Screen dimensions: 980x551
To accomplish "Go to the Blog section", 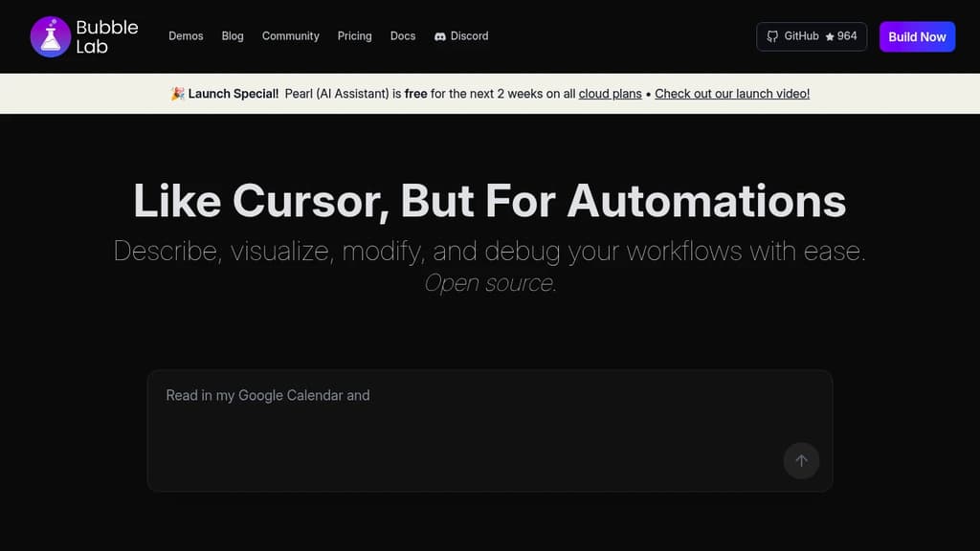I will point(233,36).
